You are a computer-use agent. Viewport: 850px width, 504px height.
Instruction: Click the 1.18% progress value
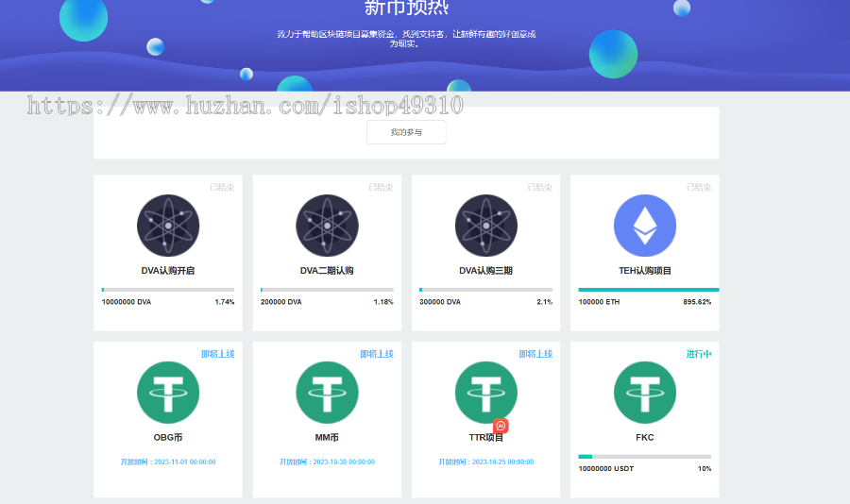tap(383, 302)
